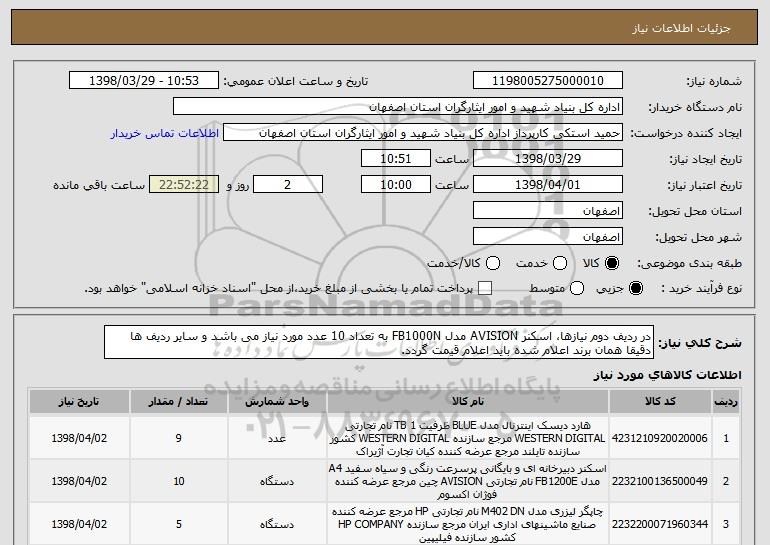This screenshot has height=545, width=770.
Task: Select the کالا radio button
Action: 612,263
